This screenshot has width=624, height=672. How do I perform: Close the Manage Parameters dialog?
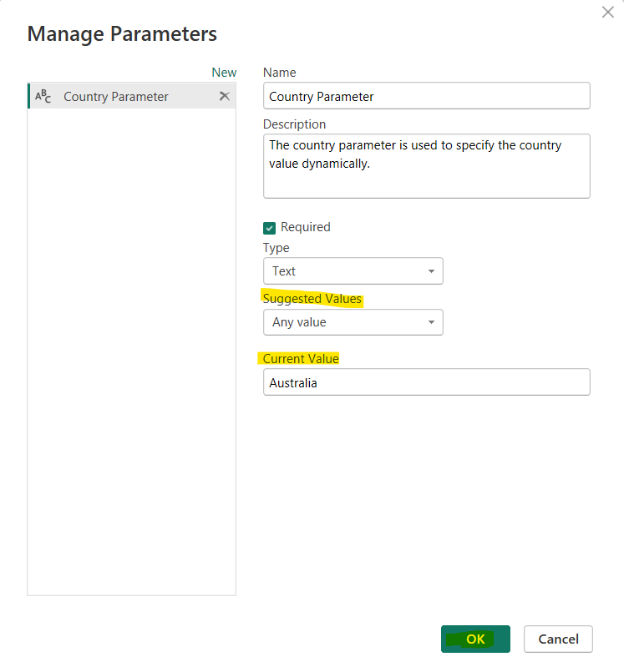[607, 12]
